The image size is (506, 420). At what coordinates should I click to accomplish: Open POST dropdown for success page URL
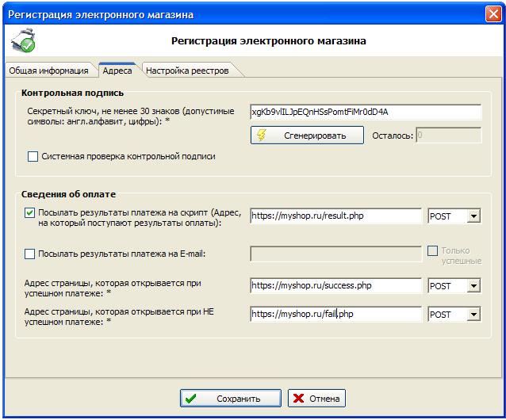click(x=474, y=286)
